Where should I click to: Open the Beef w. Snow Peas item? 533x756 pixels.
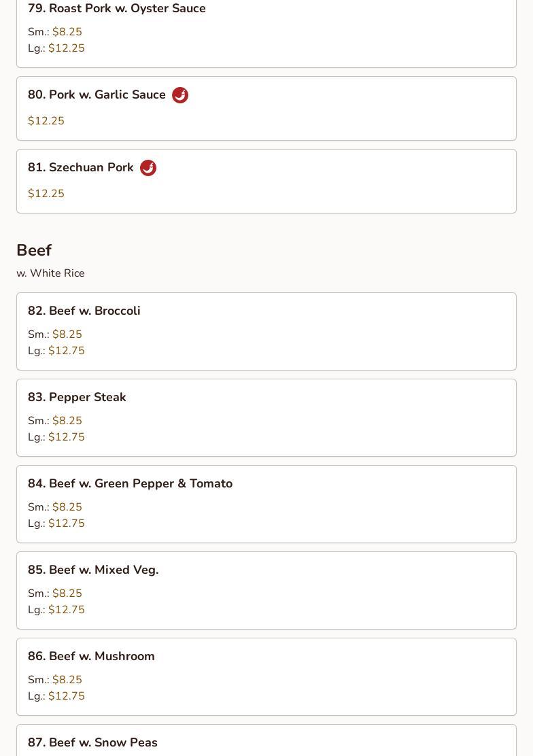(x=92, y=743)
